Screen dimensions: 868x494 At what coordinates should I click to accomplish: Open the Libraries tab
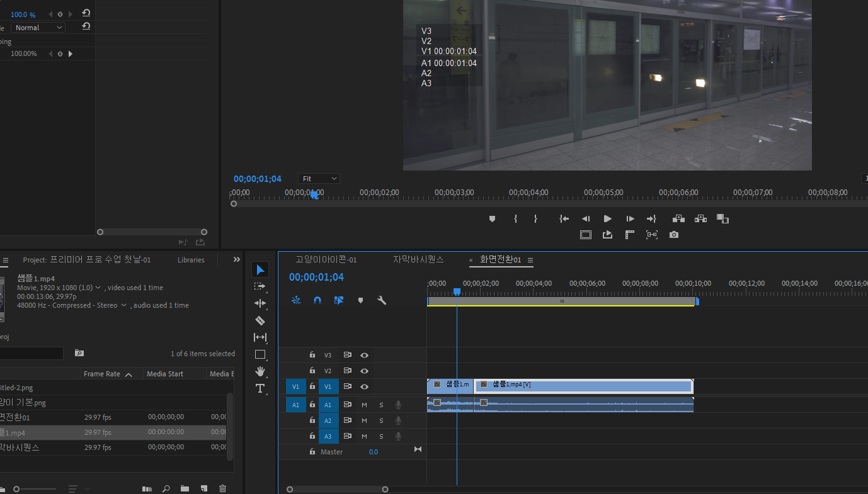[x=191, y=260]
